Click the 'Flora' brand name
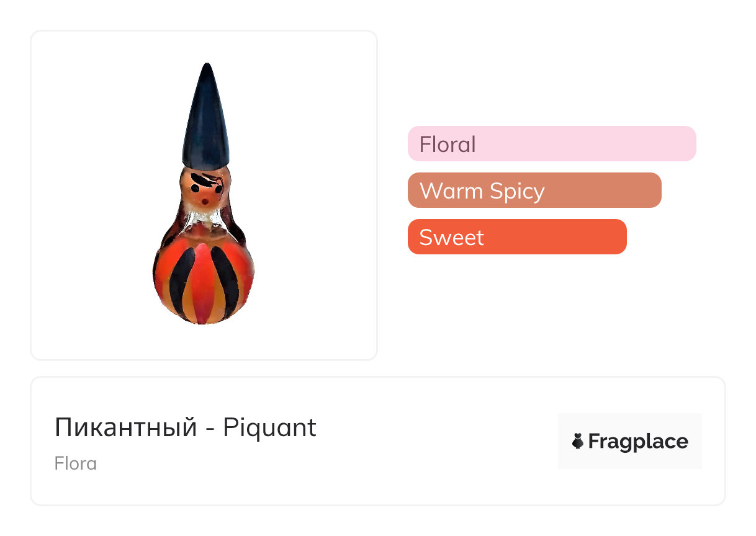The width and height of the screenshot is (756, 536). (76, 463)
